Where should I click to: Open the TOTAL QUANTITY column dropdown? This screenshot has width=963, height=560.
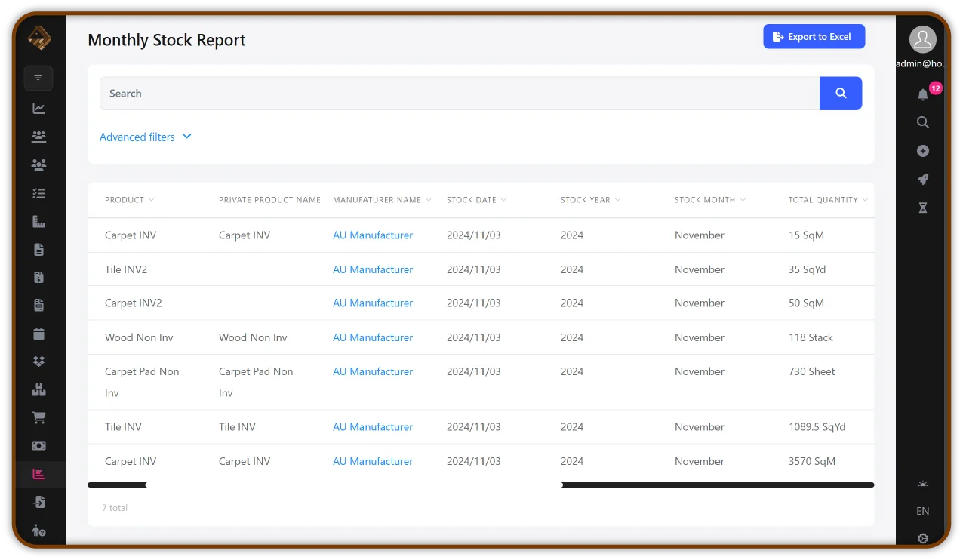(x=866, y=200)
